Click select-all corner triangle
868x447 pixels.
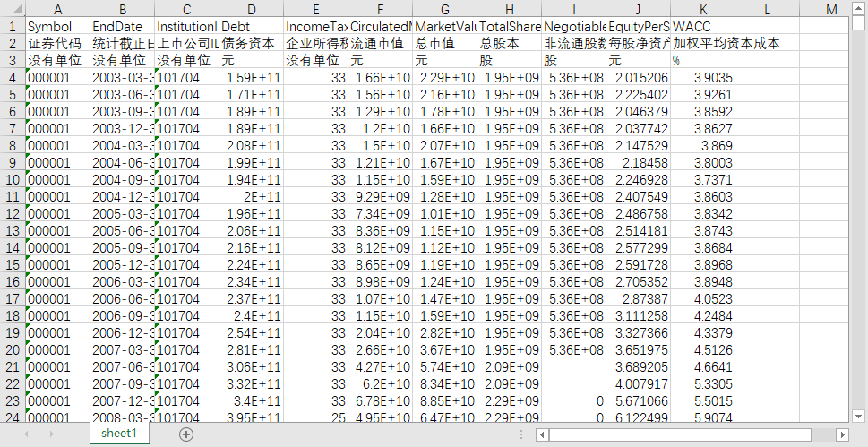pyautogui.click(x=13, y=9)
